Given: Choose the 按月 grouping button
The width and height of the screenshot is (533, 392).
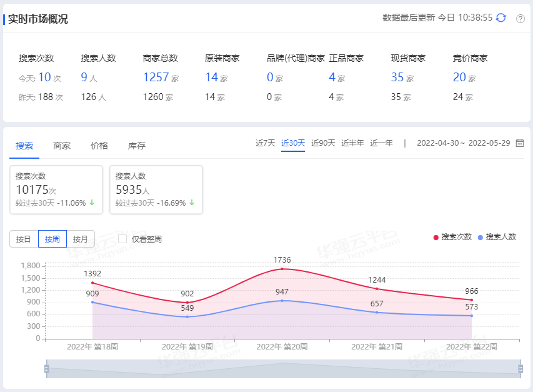Looking at the screenshot, I should click(80, 239).
